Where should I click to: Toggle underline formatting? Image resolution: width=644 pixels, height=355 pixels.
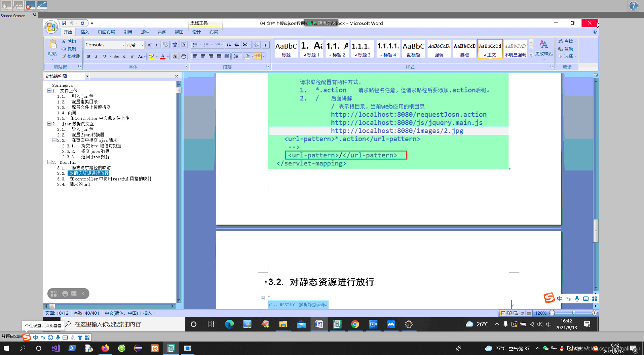pyautogui.click(x=104, y=56)
